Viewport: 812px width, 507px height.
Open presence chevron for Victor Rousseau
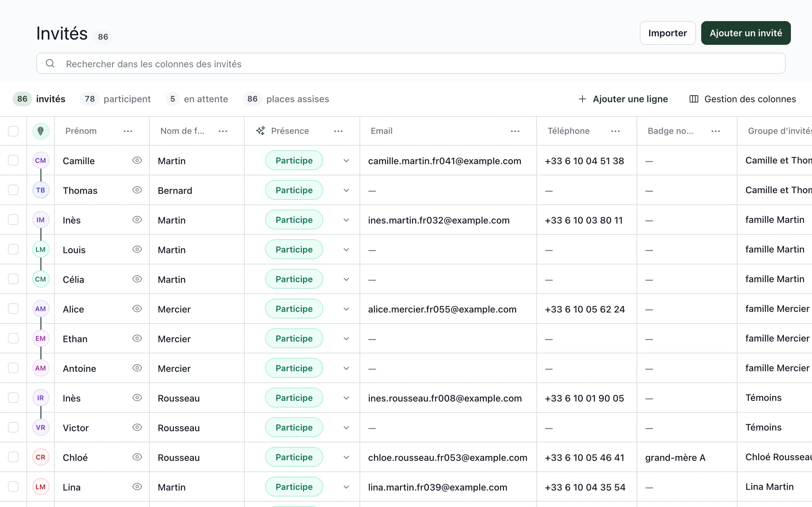(346, 428)
